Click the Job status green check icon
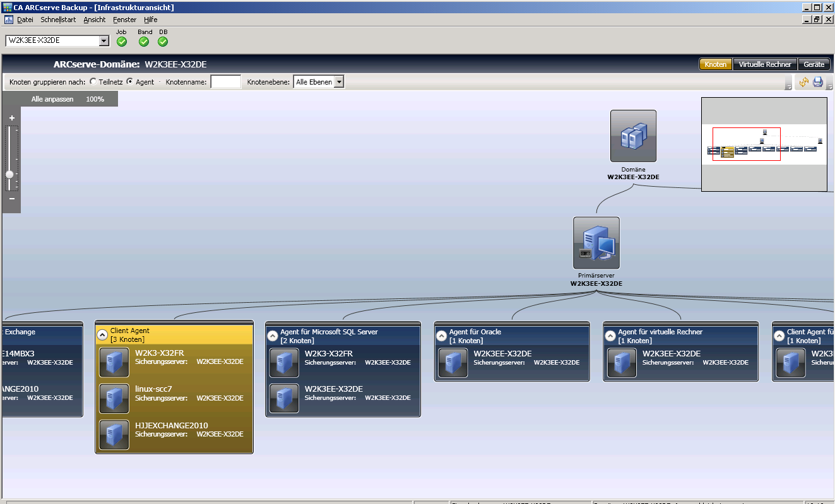 [122, 42]
